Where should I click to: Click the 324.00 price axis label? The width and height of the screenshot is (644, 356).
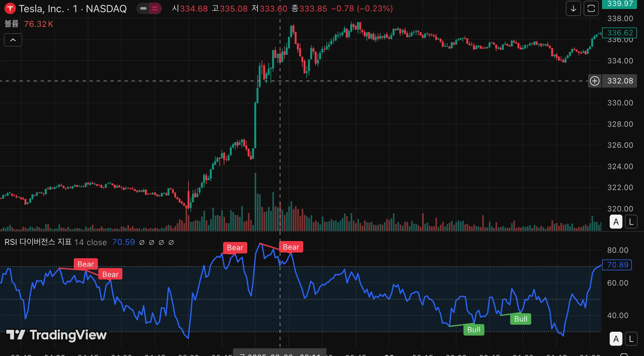click(620, 167)
